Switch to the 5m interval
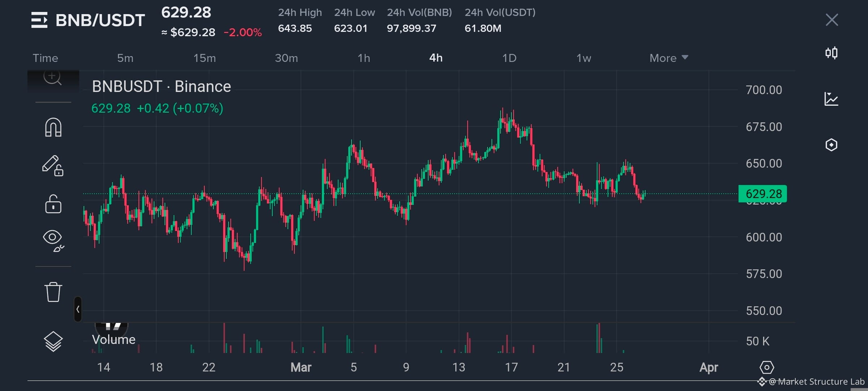This screenshot has height=391, width=868. pyautogui.click(x=125, y=58)
